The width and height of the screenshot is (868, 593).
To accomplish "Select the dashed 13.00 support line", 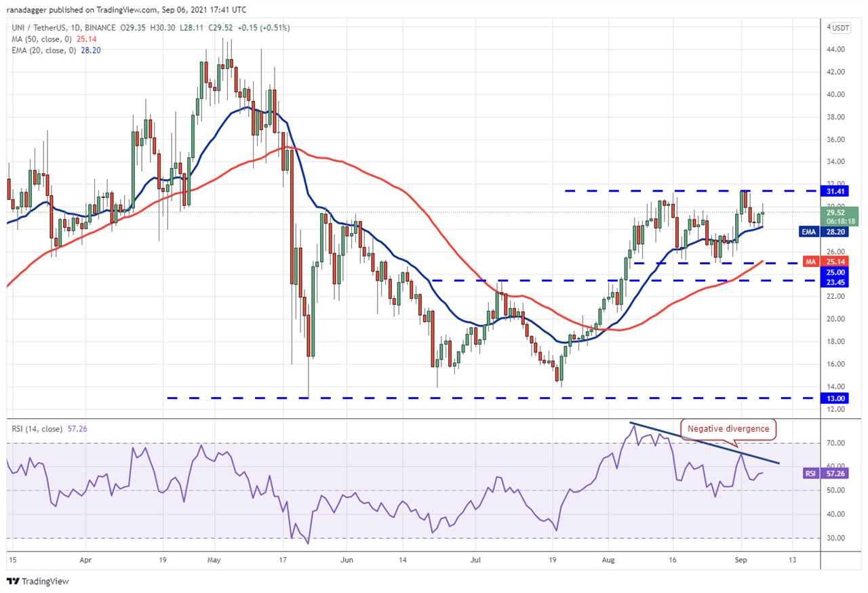I will 493,398.
